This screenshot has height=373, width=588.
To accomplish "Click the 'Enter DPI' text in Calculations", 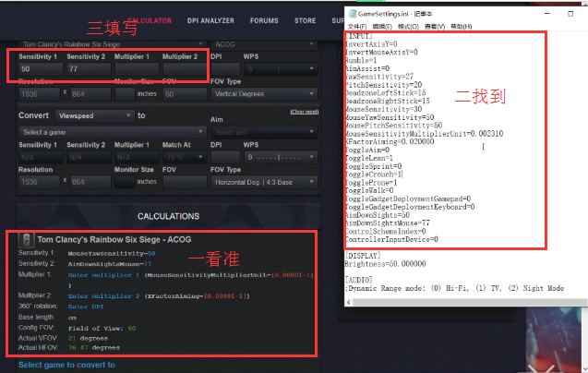I will pos(86,307).
